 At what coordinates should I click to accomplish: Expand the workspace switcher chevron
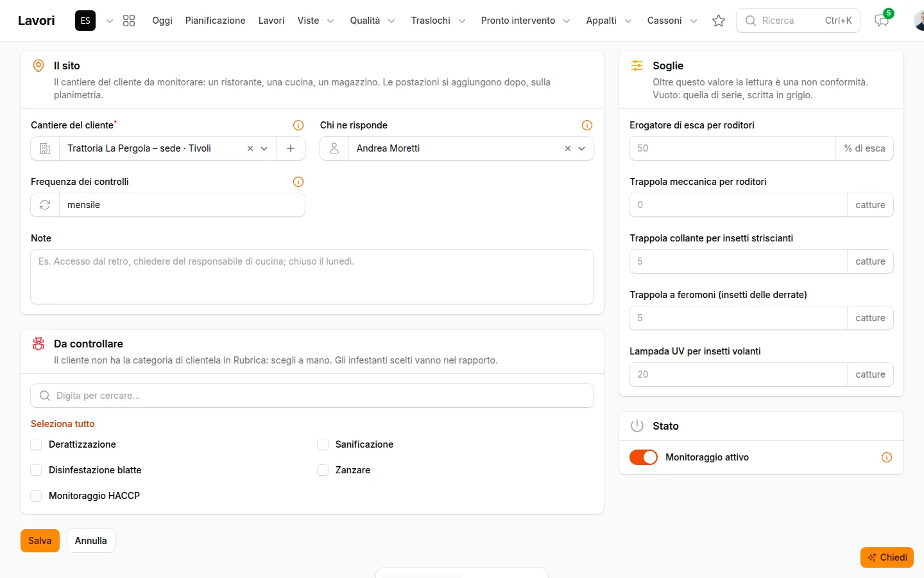110,21
